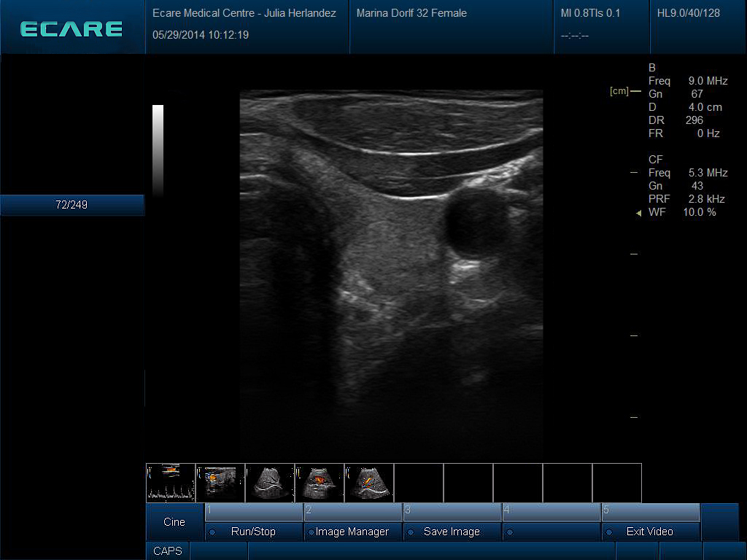This screenshot has height=560, width=747.
Task: Open the second saved thumbnail with color flow
Action: 220,483
